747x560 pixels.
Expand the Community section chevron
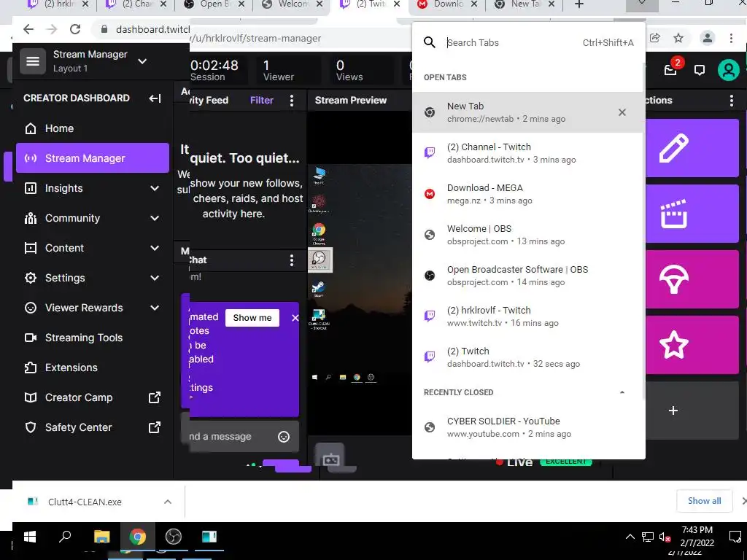[155, 219]
